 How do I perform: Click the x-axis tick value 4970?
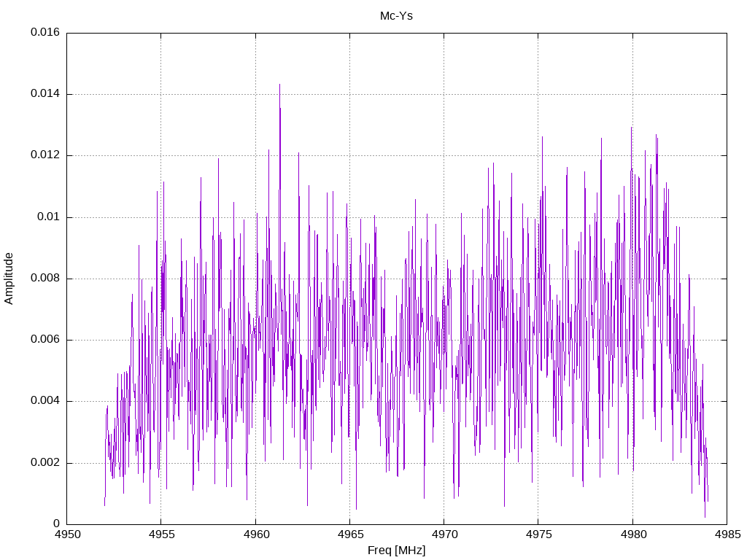(x=444, y=534)
